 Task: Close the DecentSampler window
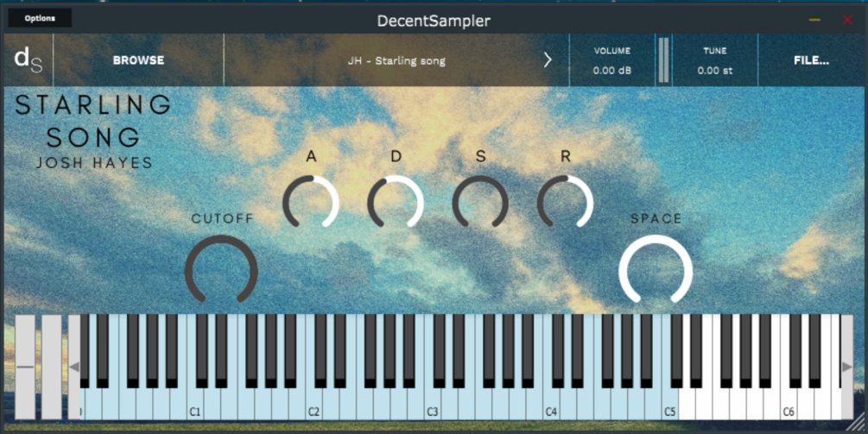(847, 20)
